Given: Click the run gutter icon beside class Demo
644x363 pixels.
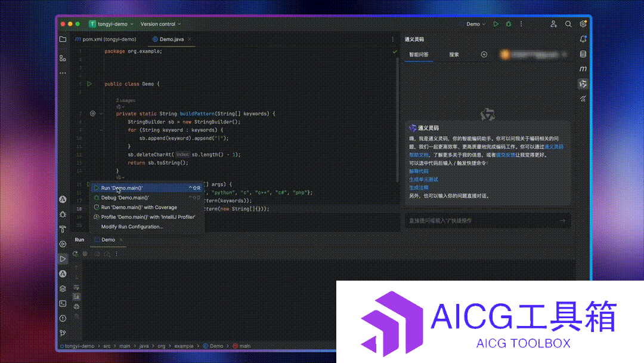Looking at the screenshot, I should 89,84.
